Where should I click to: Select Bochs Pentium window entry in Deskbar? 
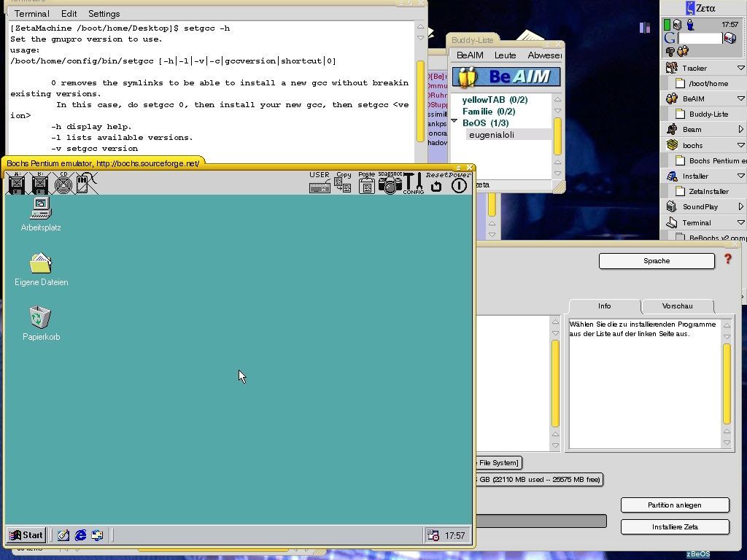(703, 160)
